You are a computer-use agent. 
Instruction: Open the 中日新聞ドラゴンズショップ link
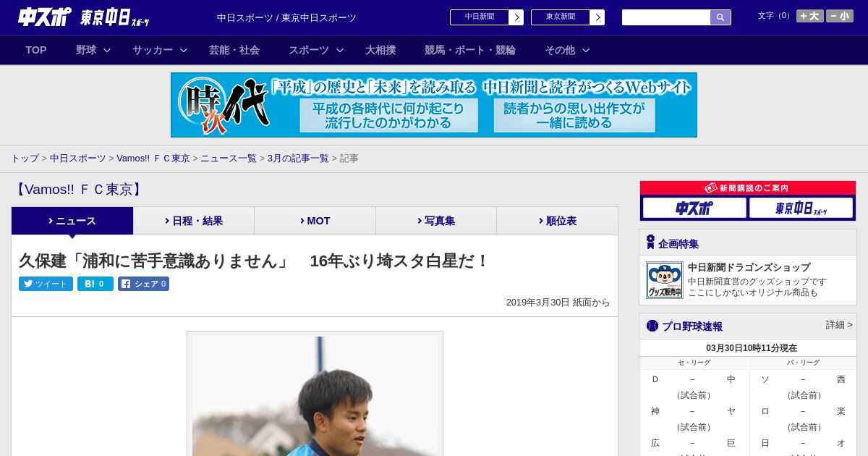749,267
